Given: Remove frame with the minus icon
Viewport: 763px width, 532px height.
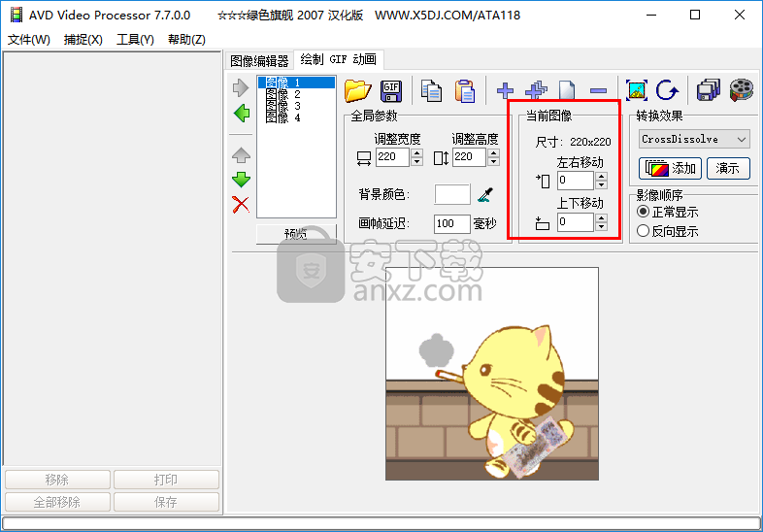Looking at the screenshot, I should 598,90.
